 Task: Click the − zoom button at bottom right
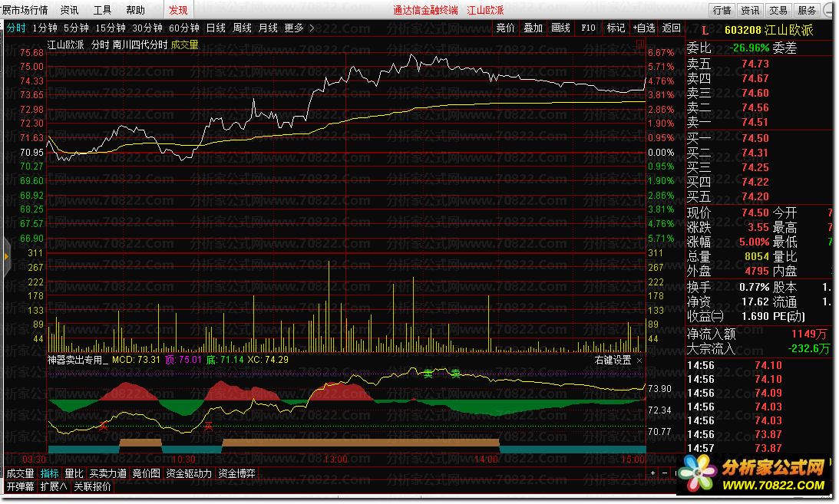pyautogui.click(x=665, y=473)
